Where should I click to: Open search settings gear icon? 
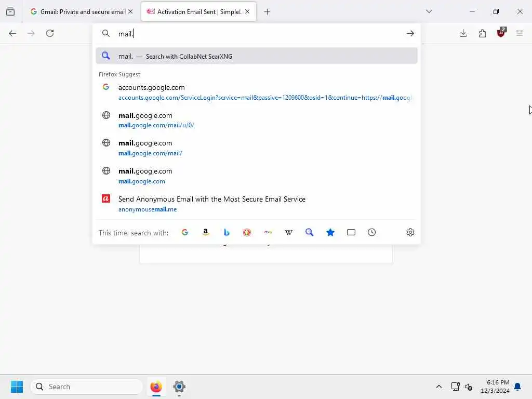click(410, 232)
